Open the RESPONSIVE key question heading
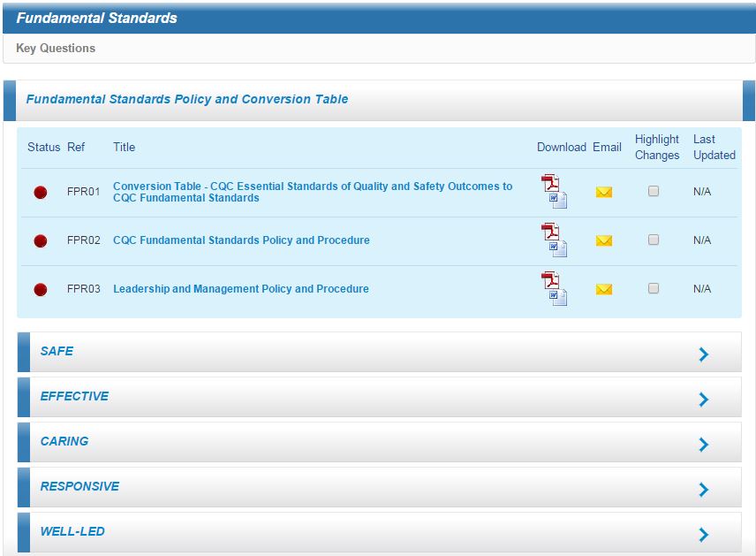This screenshot has height=556, width=756. coord(80,486)
